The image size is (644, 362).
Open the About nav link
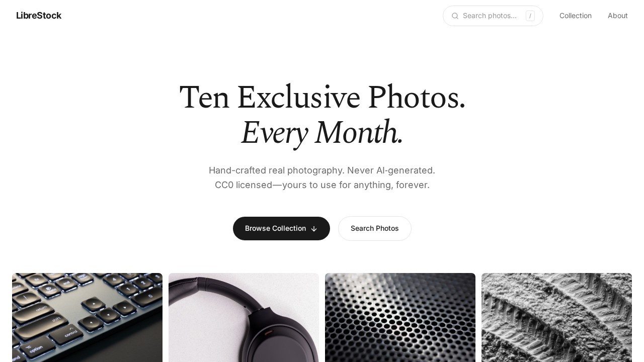coord(618,16)
